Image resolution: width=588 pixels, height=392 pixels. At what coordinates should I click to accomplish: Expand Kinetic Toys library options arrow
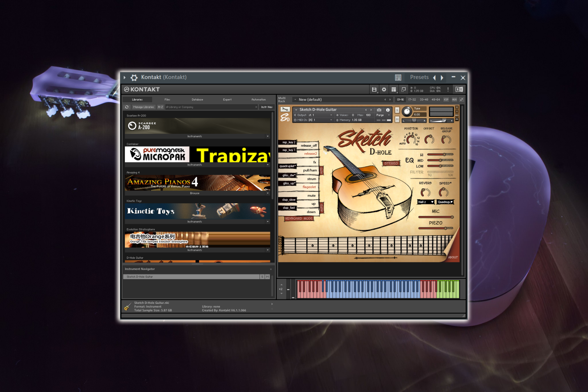click(268, 221)
